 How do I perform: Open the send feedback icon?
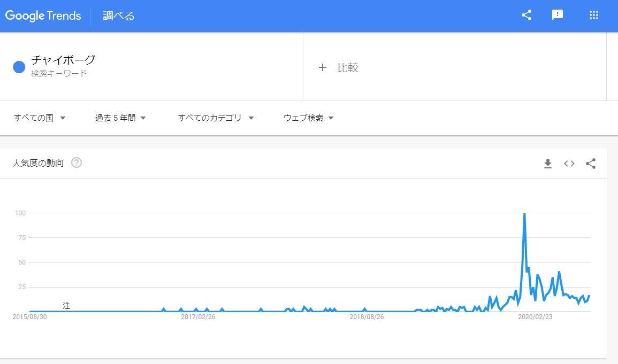tap(558, 15)
